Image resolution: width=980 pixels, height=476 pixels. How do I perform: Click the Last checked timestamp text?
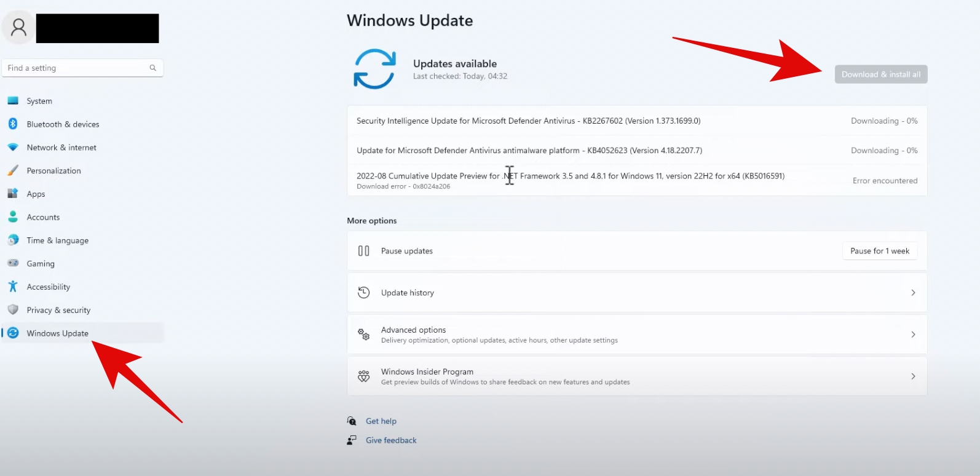(x=460, y=76)
